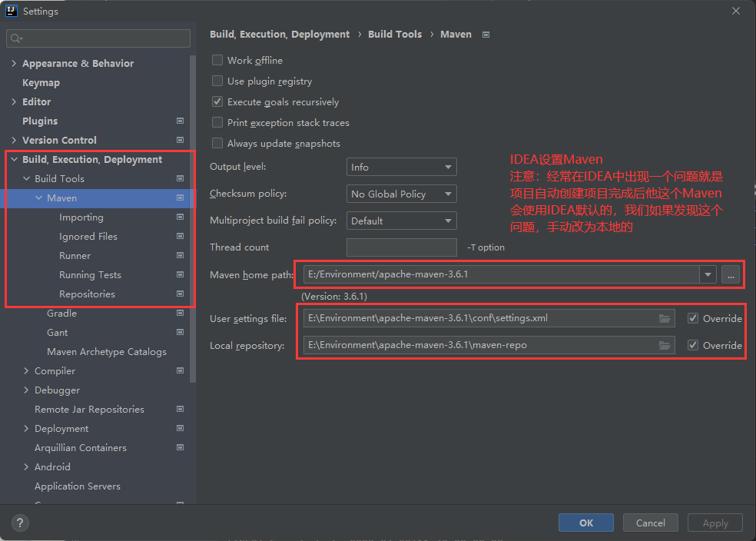Open Multiproject build fail policy dropdown

click(x=401, y=221)
